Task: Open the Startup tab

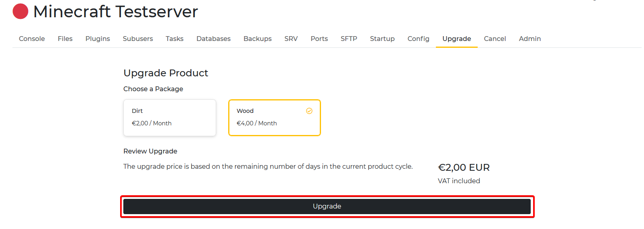Action: [x=382, y=39]
